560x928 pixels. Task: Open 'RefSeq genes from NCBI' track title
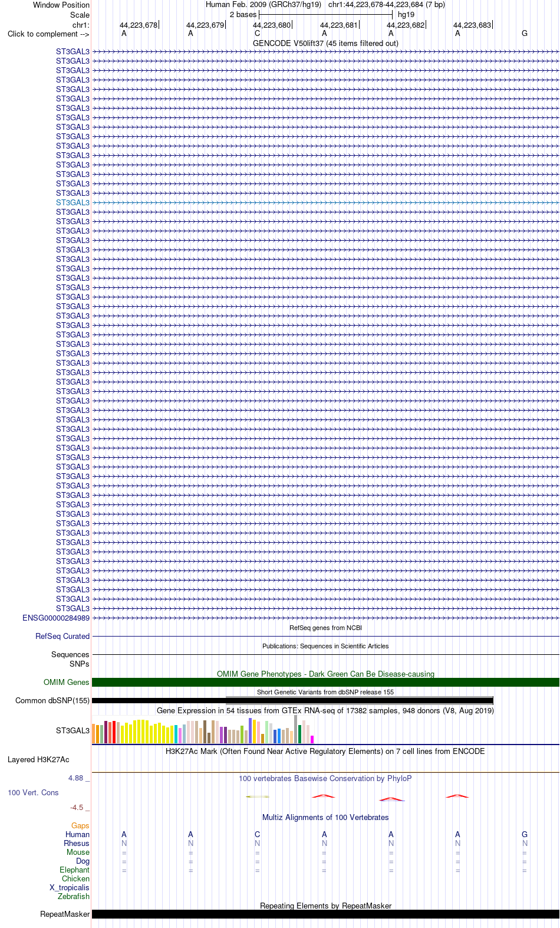325,628
